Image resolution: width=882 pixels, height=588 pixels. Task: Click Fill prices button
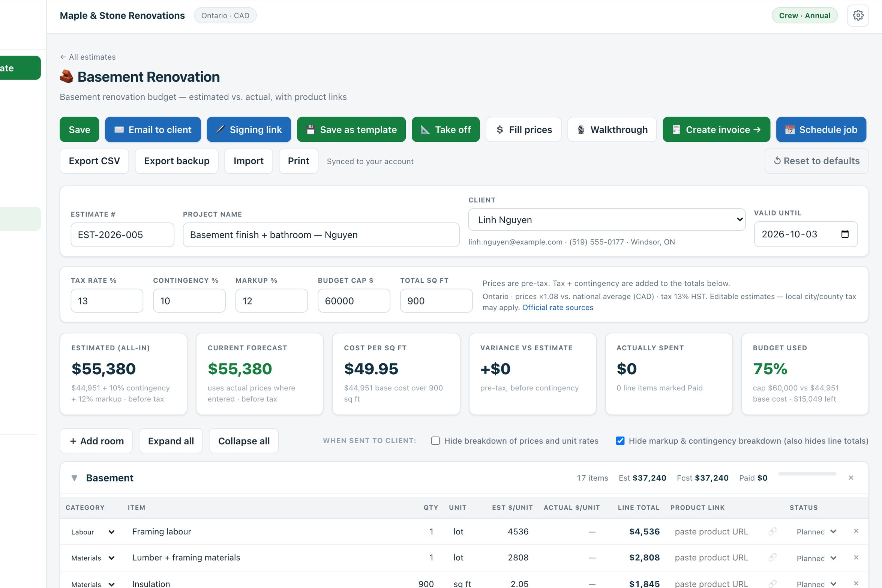click(x=523, y=129)
